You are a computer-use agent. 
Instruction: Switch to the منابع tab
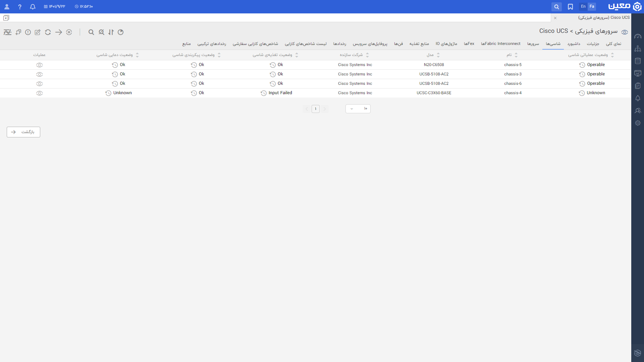point(186,44)
